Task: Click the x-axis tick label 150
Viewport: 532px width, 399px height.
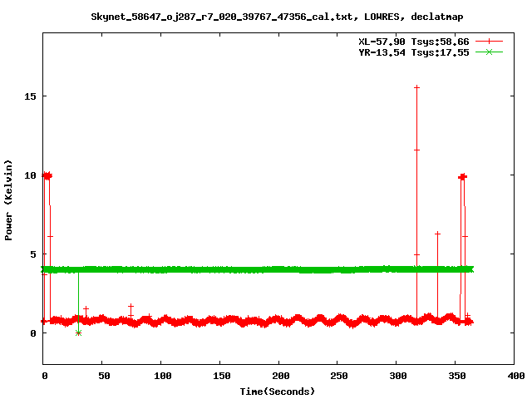Action: (222, 376)
